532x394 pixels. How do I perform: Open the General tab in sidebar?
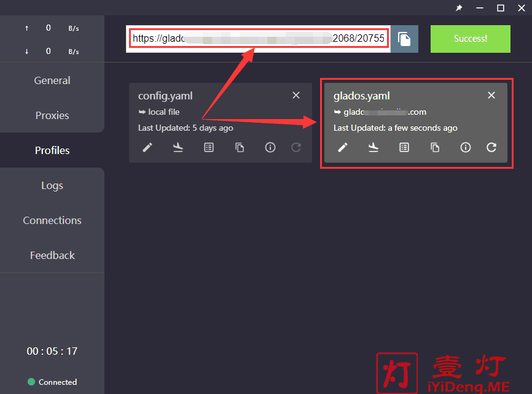(x=52, y=80)
